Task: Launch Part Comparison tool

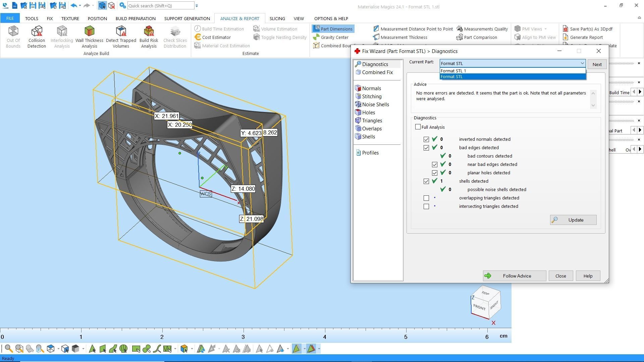Action: (477, 37)
